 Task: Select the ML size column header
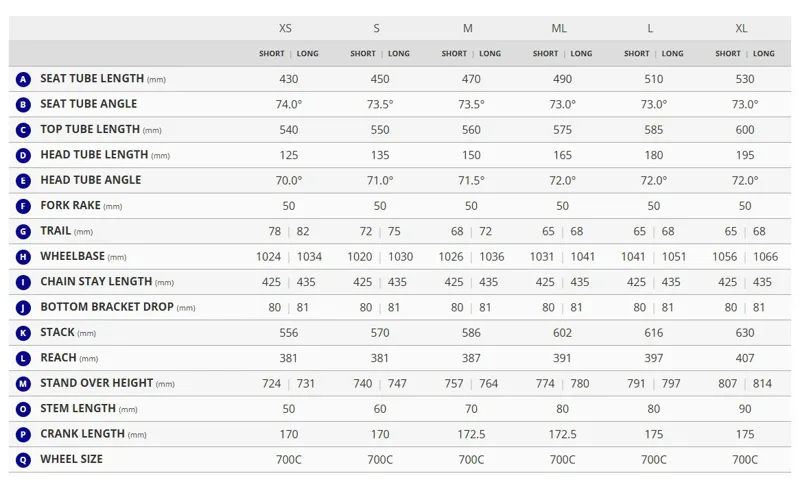[559, 29]
